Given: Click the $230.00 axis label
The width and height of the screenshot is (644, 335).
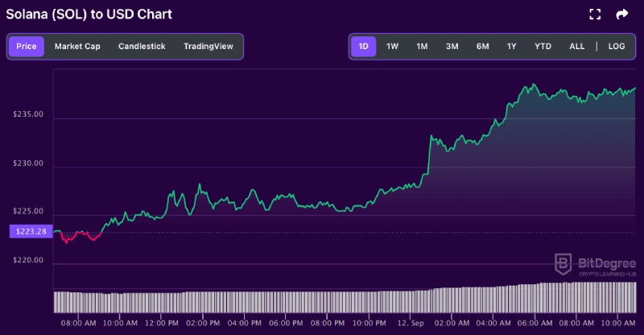Looking at the screenshot, I should tap(28, 163).
